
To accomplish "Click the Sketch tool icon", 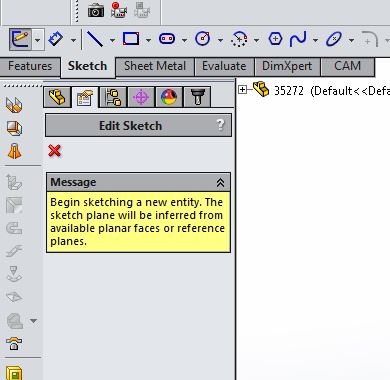I will (21, 40).
